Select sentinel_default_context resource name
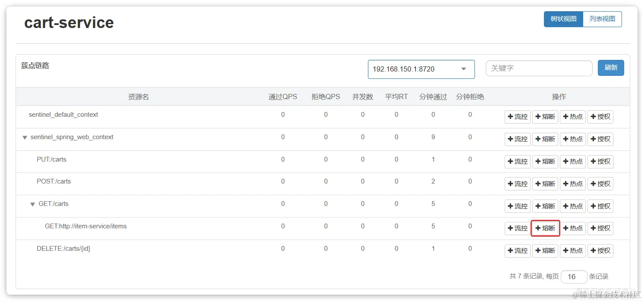 point(63,115)
